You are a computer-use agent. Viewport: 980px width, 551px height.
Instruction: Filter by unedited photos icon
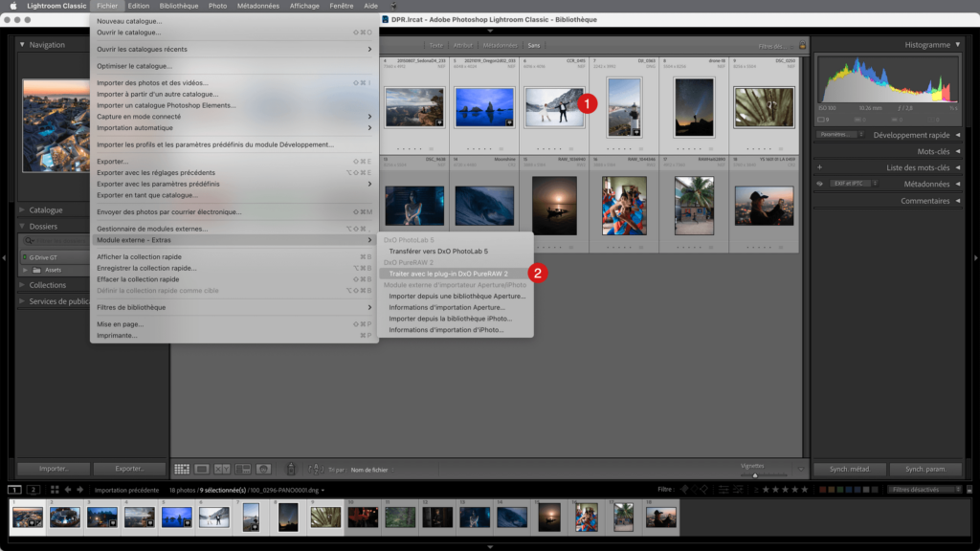point(738,489)
